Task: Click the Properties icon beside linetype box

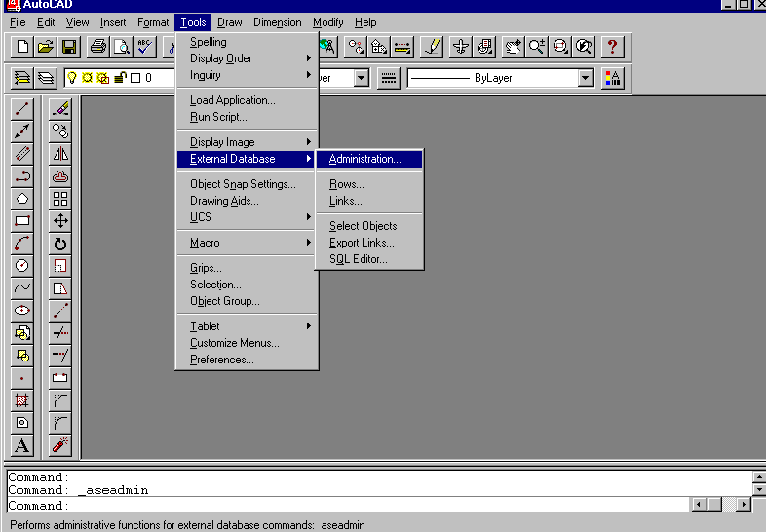Action: click(x=613, y=78)
